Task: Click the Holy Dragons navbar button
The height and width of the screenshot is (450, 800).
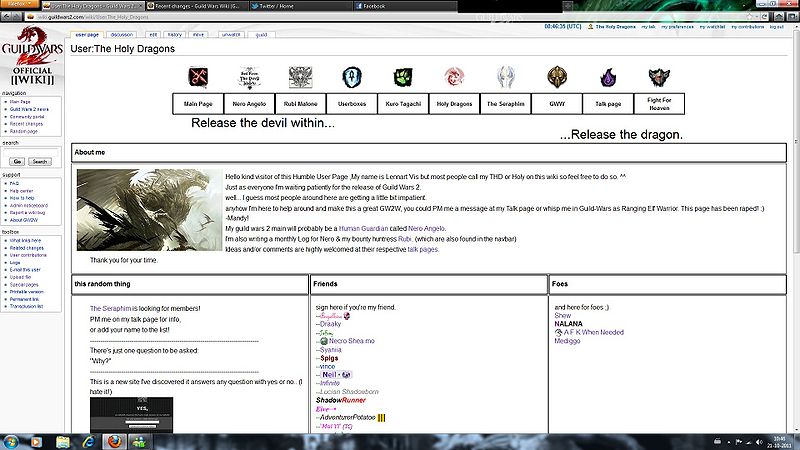Action: tap(454, 104)
